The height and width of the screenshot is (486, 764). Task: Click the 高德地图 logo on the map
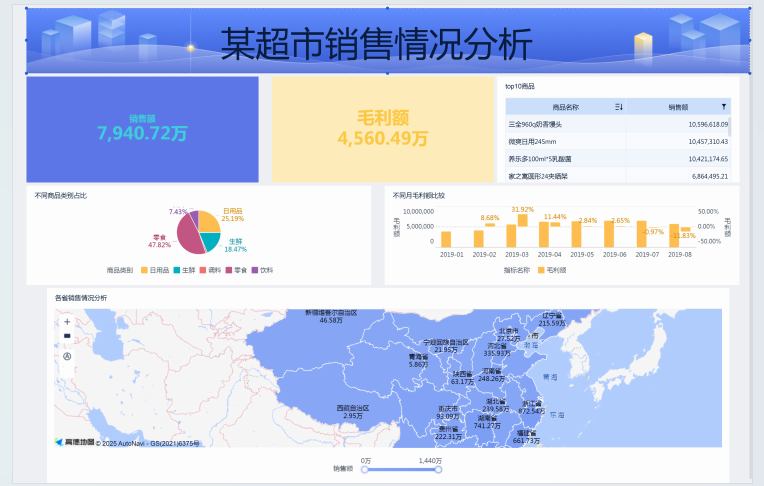click(x=76, y=442)
